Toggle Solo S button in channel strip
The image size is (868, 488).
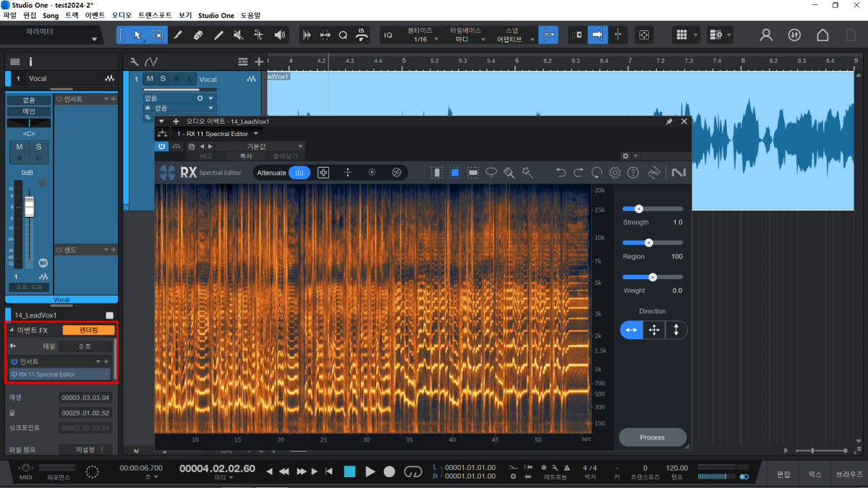pos(38,147)
